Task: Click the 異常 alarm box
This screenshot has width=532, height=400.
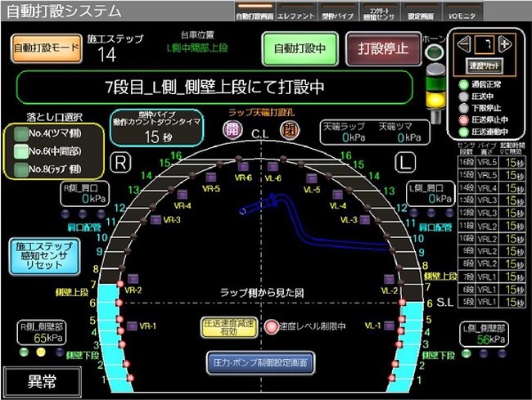Action: point(42,382)
